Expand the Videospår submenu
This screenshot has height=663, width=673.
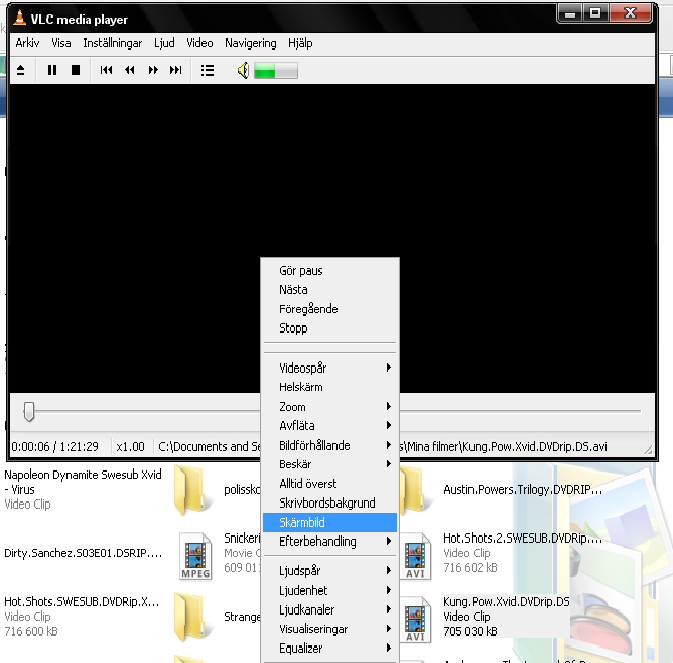click(330, 368)
